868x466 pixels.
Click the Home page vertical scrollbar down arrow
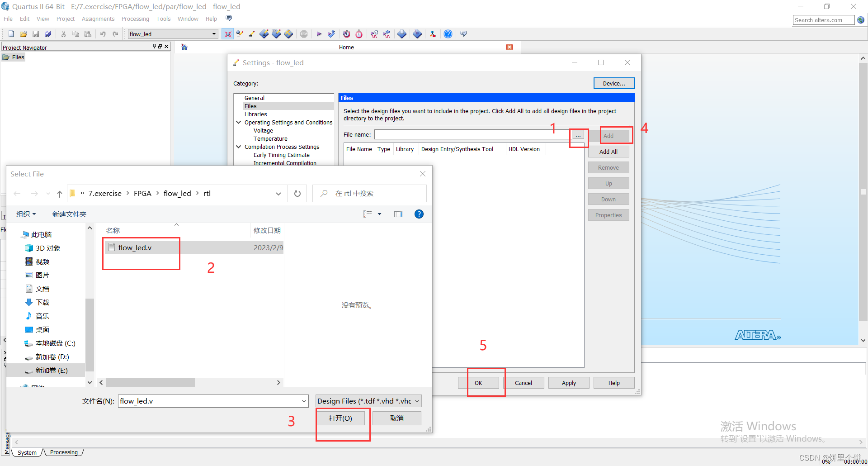863,340
